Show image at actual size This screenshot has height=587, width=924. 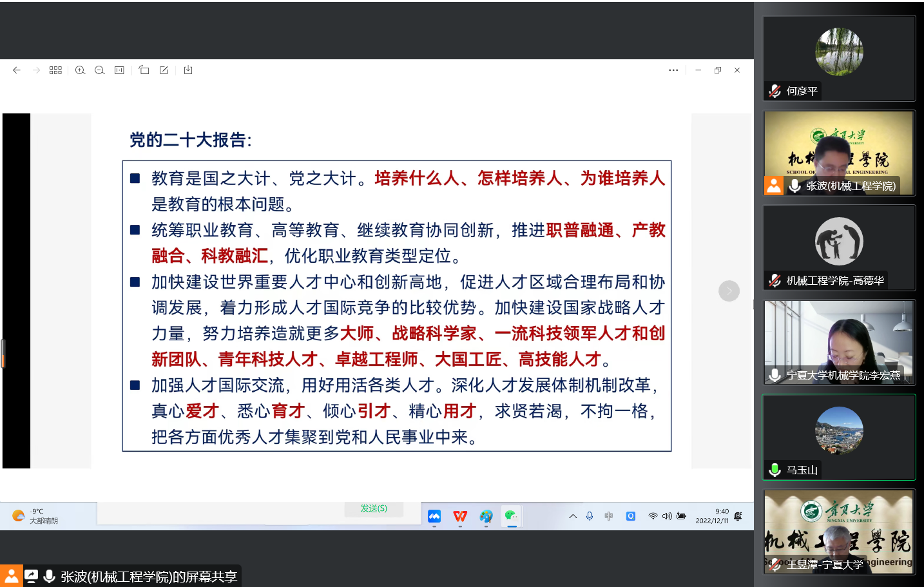click(119, 70)
